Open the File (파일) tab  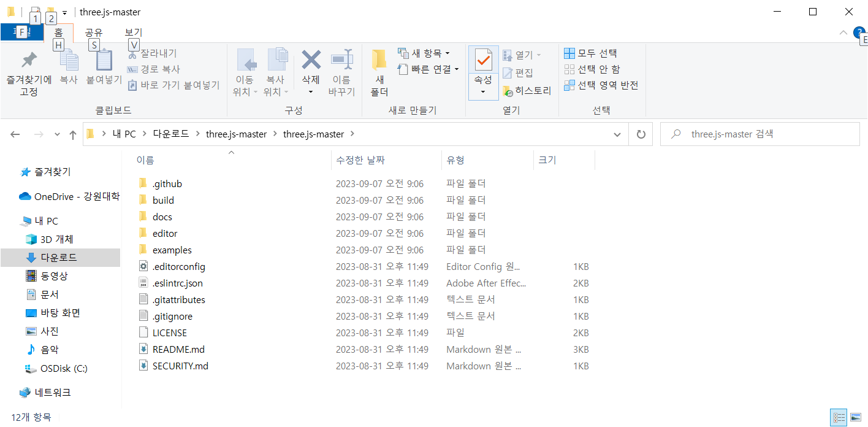22,32
